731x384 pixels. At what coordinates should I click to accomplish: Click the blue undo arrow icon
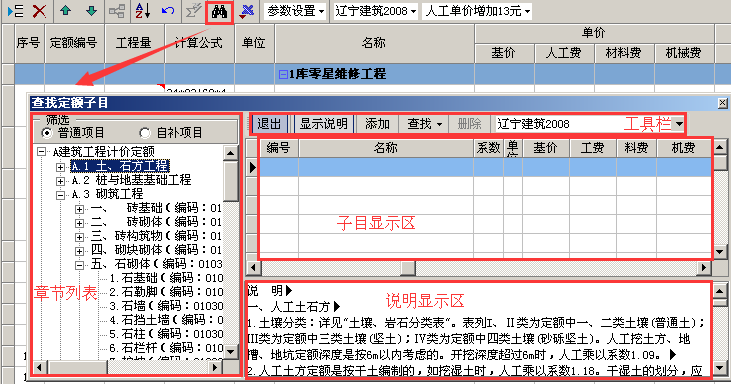(168, 10)
